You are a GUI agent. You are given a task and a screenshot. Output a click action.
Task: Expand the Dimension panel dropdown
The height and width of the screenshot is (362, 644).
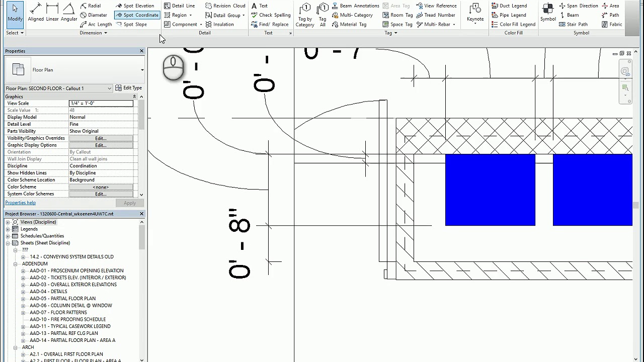[94, 33]
